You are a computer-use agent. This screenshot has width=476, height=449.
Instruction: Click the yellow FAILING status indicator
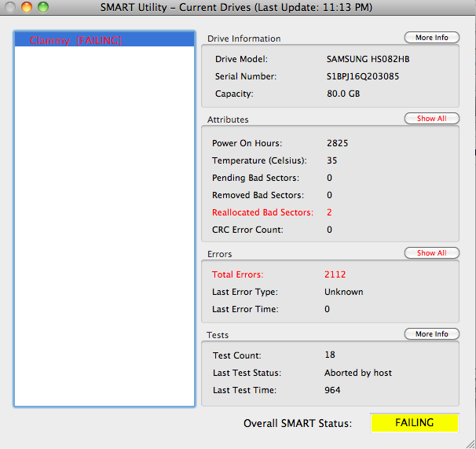[415, 422]
